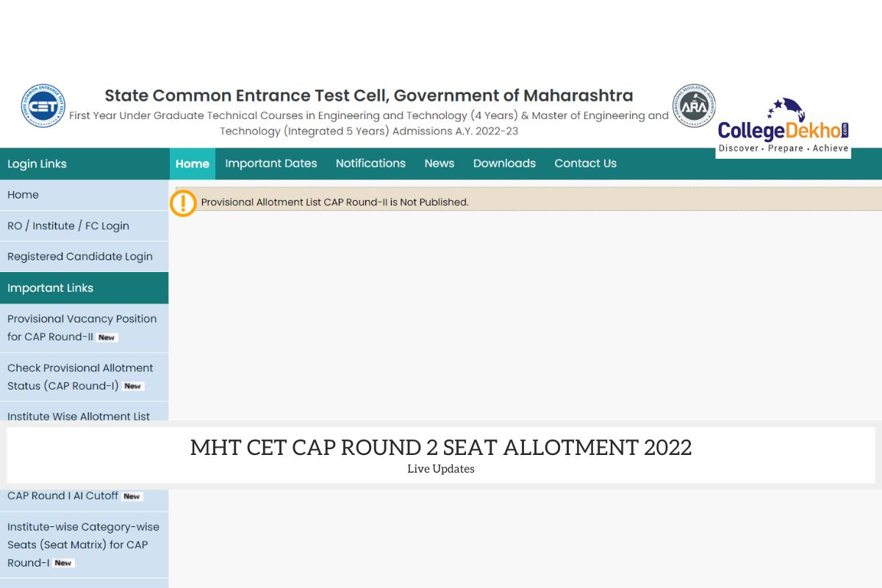Click the New badge beside CAP Round I AI Cutoff
The image size is (882, 588).
[132, 496]
